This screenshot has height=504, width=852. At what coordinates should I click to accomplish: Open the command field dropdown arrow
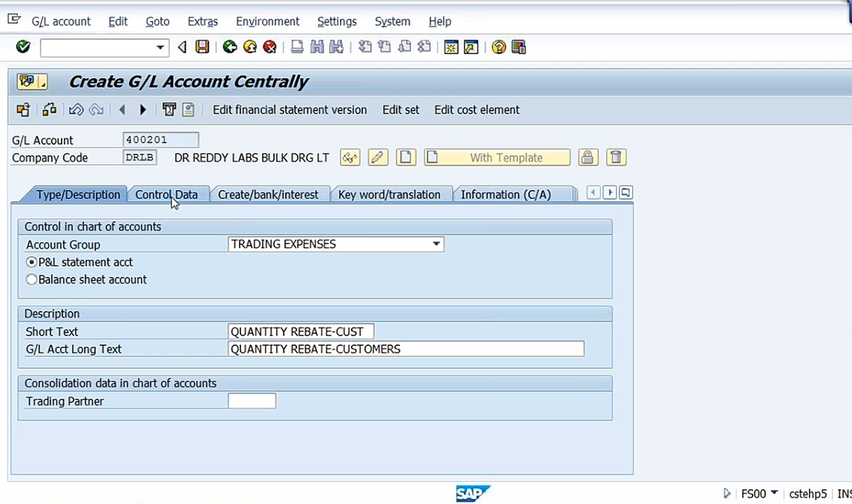point(160,48)
